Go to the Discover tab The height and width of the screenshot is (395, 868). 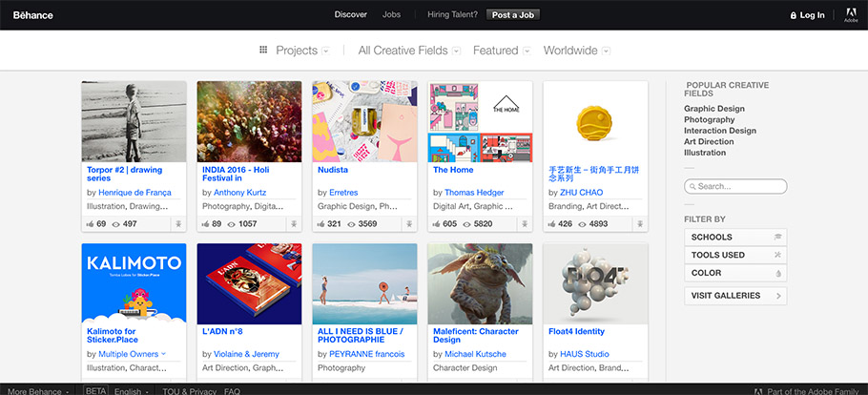tap(350, 15)
